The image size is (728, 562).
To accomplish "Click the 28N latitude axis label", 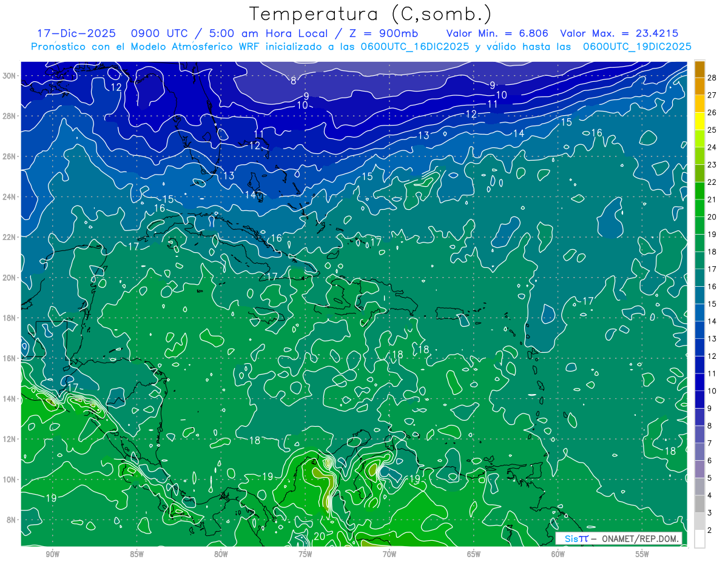I will (10, 116).
